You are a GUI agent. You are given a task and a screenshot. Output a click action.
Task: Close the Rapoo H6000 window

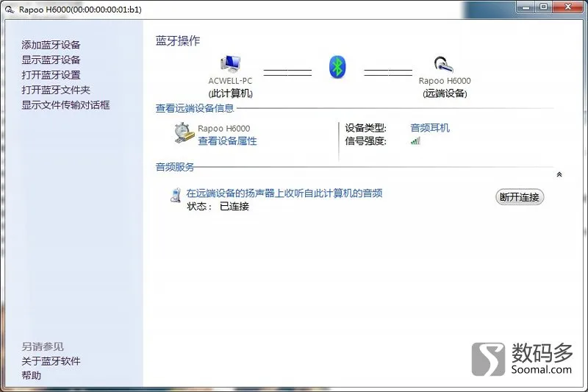(568, 7)
